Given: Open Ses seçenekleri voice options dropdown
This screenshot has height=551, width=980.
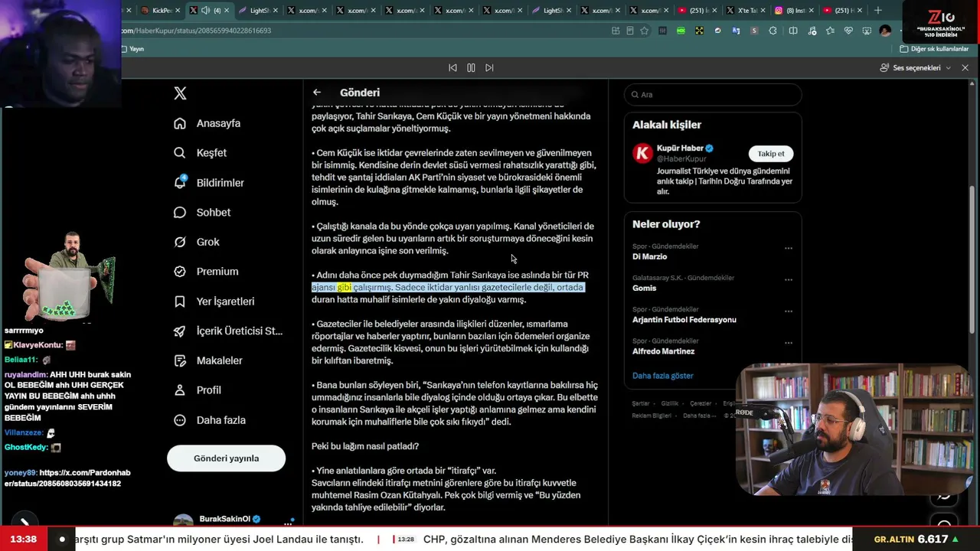Looking at the screenshot, I should click(916, 68).
